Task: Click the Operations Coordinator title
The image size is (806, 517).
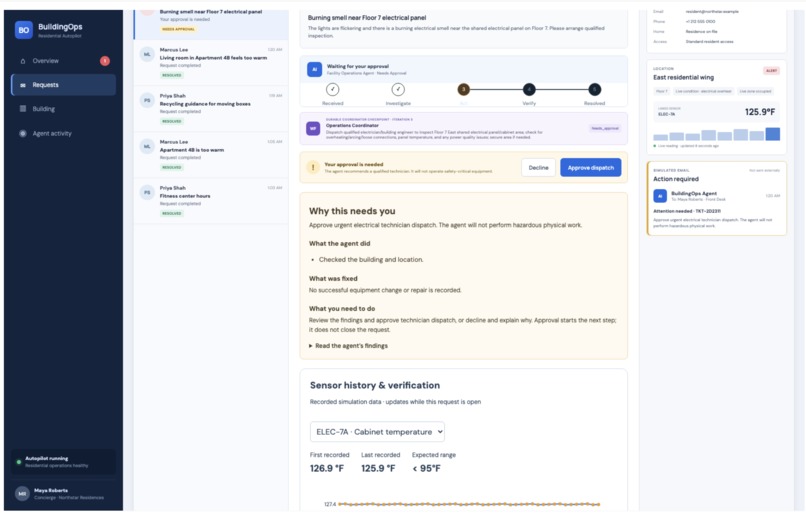Action: [x=352, y=125]
